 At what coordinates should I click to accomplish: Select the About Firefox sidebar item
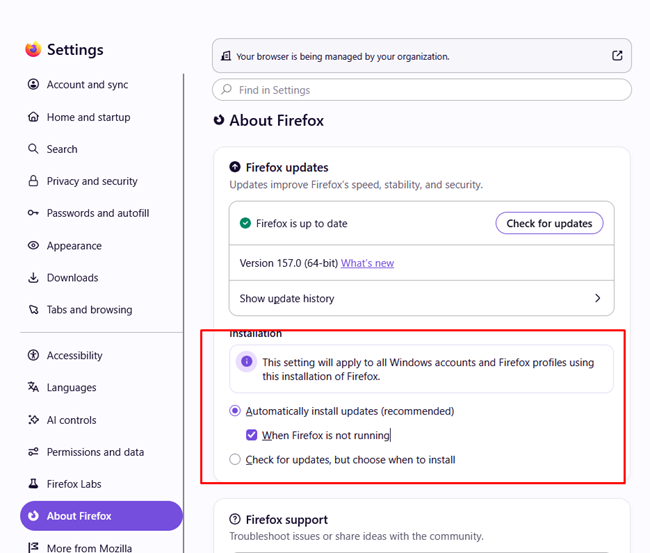coord(101,516)
